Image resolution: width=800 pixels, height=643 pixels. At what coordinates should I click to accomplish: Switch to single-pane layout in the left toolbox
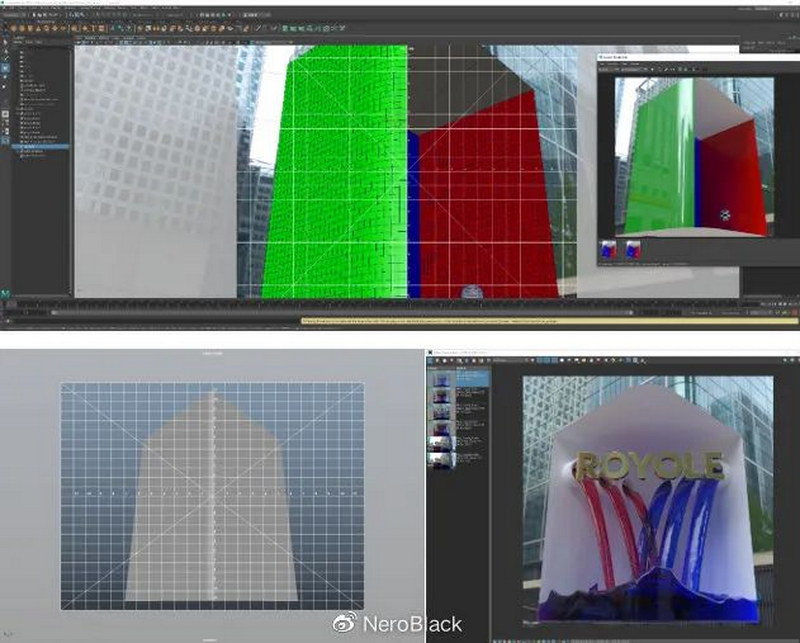(5, 116)
